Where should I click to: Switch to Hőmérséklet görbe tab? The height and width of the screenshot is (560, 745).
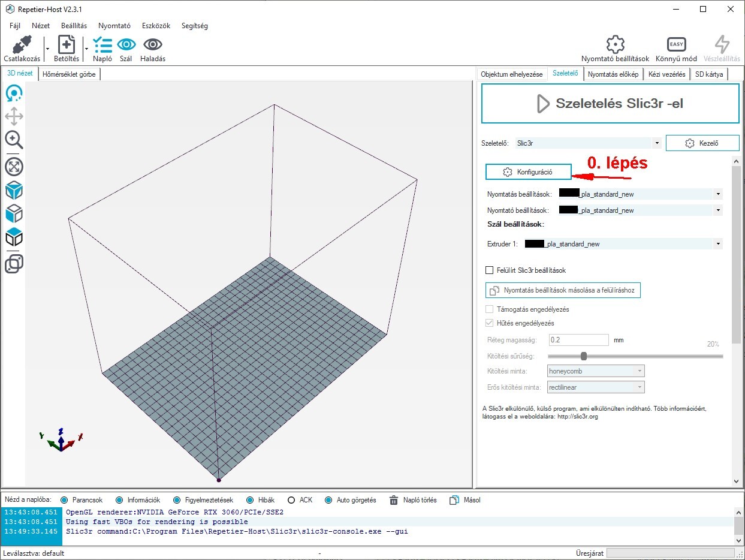point(70,74)
